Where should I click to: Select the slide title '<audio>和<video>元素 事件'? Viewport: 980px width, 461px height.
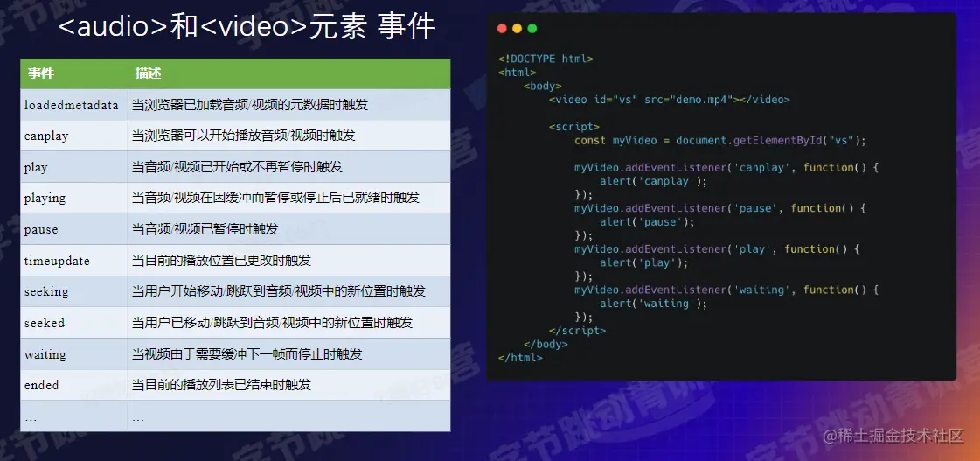(x=247, y=29)
